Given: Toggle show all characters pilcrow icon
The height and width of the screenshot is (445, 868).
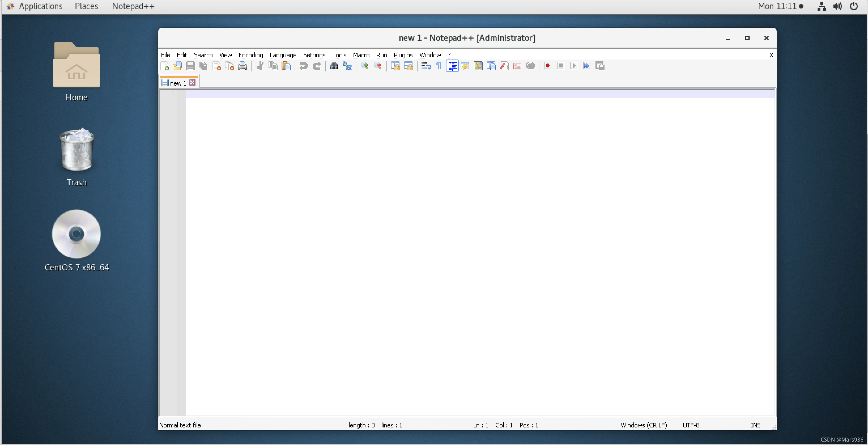Looking at the screenshot, I should pyautogui.click(x=439, y=66).
